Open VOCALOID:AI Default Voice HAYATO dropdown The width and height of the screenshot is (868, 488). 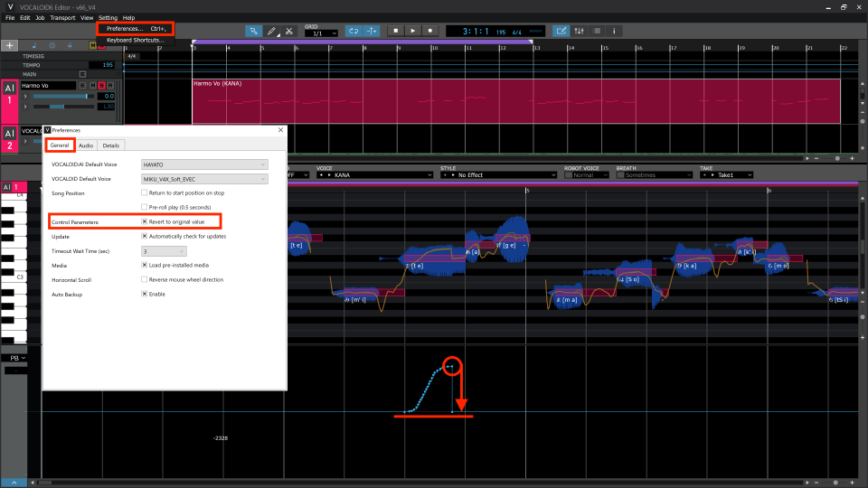point(204,164)
